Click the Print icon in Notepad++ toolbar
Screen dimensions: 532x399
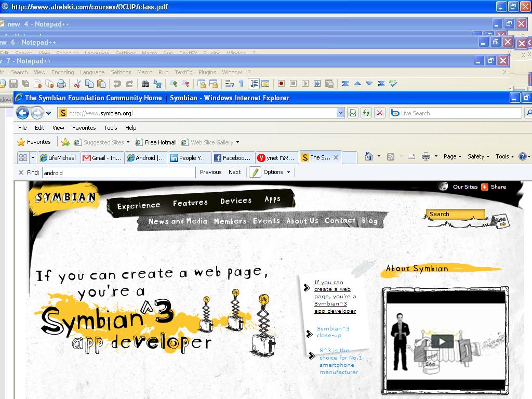[x=61, y=84]
